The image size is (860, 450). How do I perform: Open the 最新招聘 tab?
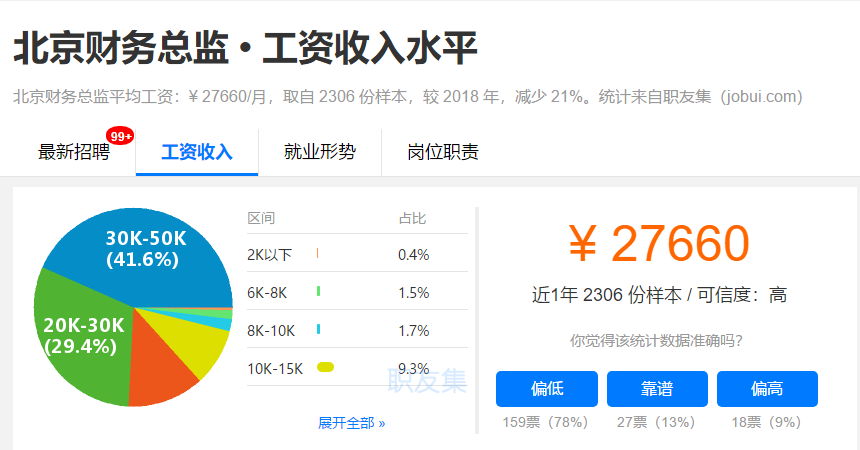[x=74, y=152]
